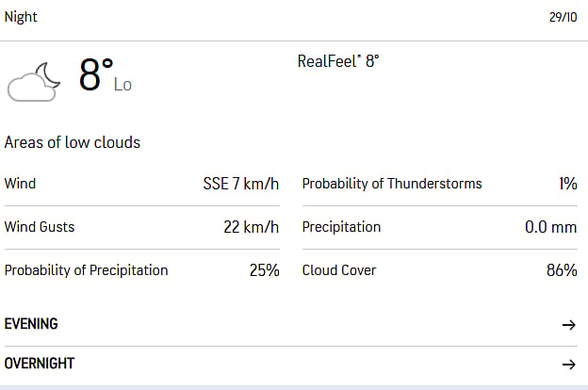
Task: Select the 86% cloud cover value
Action: tap(562, 270)
